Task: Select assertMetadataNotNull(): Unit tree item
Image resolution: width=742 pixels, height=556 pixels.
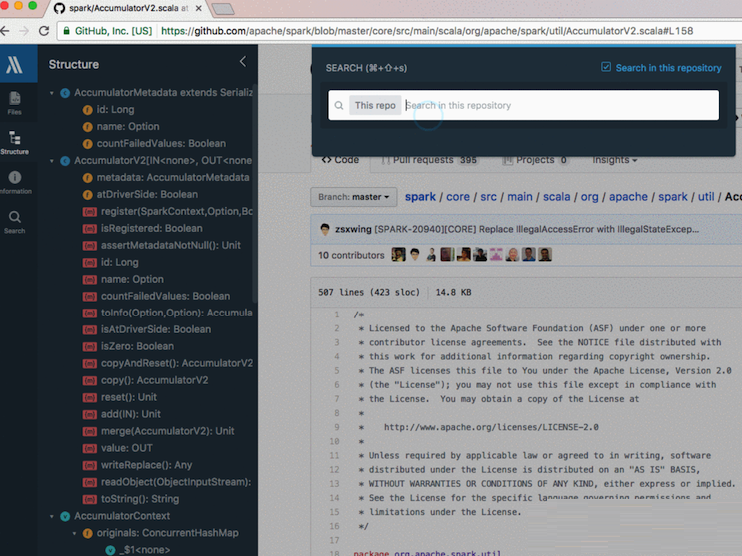Action: click(x=171, y=246)
